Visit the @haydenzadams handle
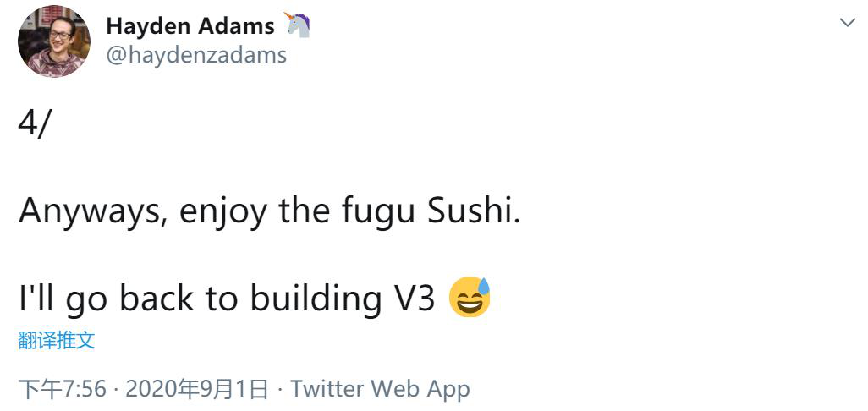868x411 pixels. click(196, 55)
